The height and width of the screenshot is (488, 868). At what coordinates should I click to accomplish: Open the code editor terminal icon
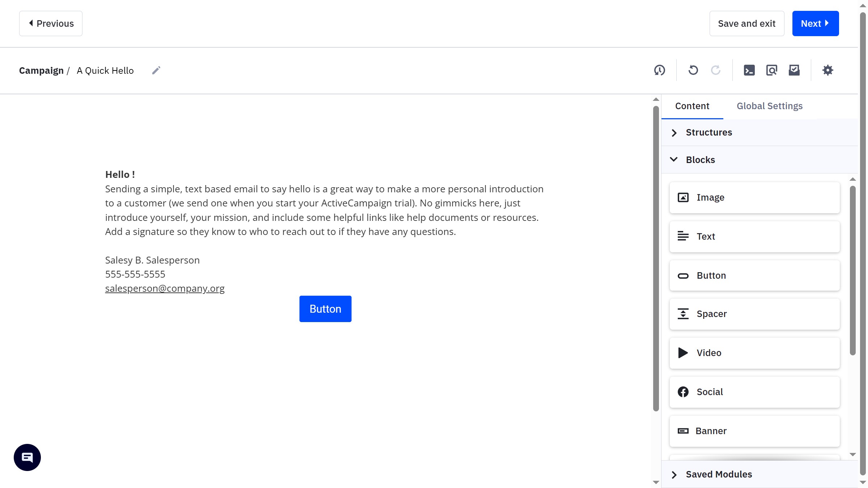[749, 70]
